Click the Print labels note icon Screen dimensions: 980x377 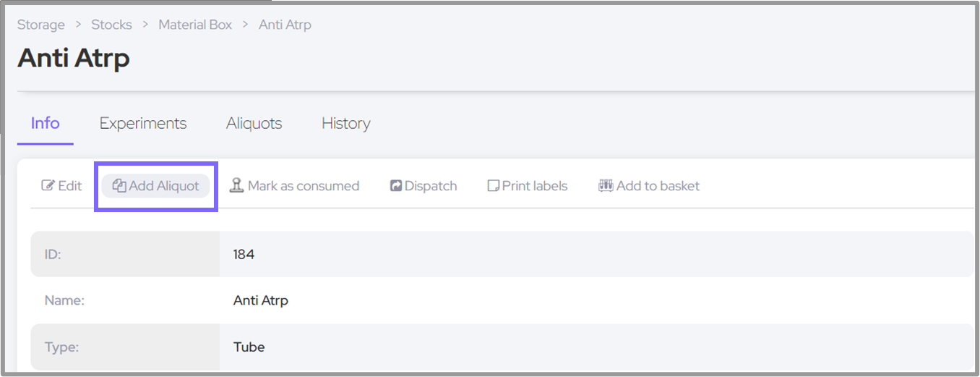pyautogui.click(x=494, y=186)
